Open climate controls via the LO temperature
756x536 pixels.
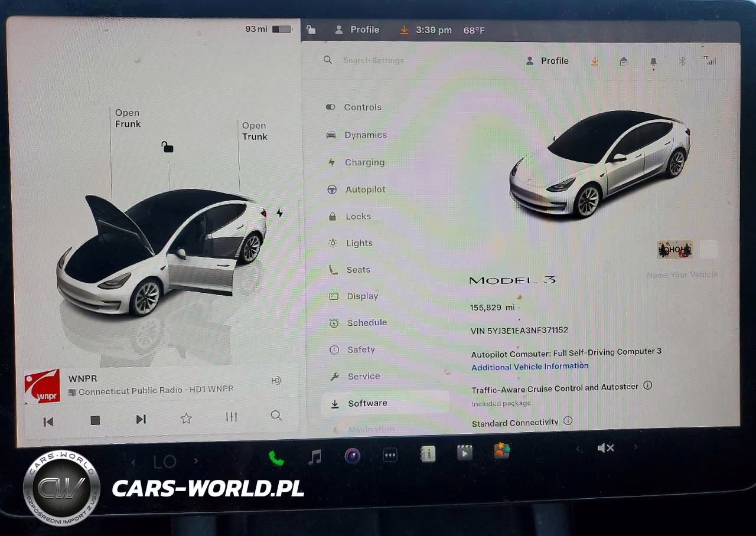[x=165, y=462]
